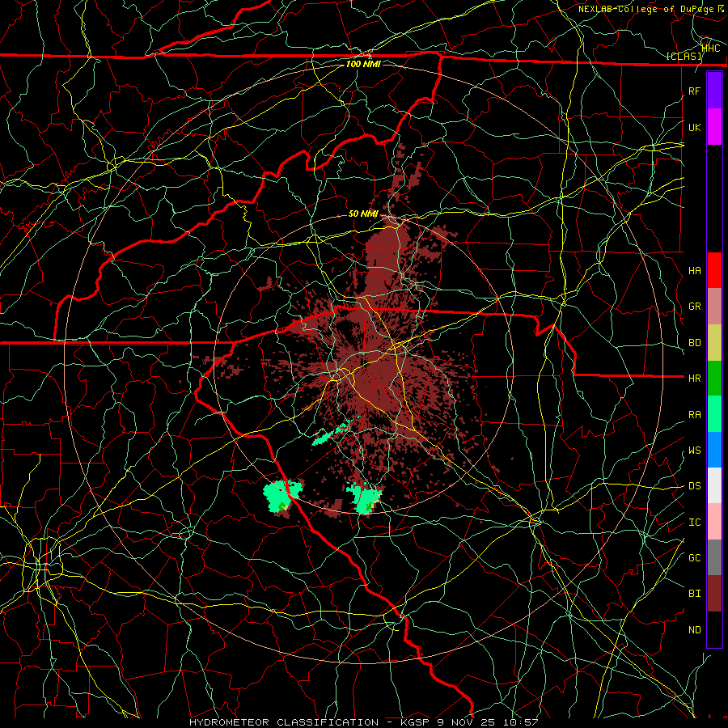Click the BI brown legend swatch
Screen dimensions: 728x728
pos(714,594)
